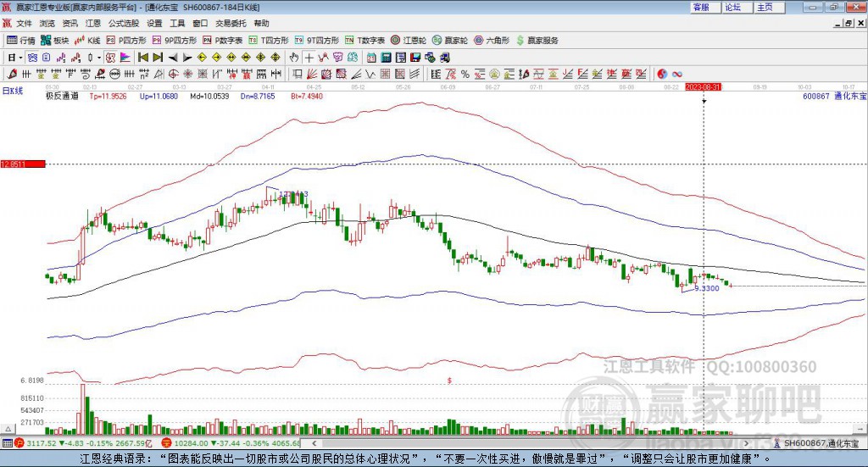Click scroll-right arrow on chart scrollbar
The height and width of the screenshot is (467, 868).
point(746,443)
